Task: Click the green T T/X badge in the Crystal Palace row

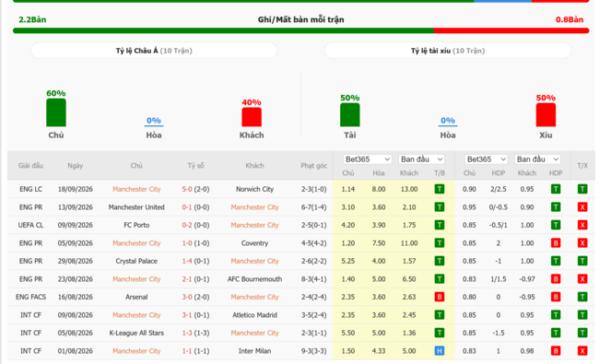Action: [582, 261]
